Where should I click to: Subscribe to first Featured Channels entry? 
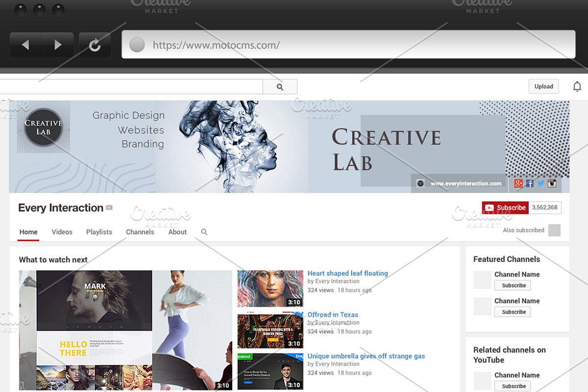[513, 285]
